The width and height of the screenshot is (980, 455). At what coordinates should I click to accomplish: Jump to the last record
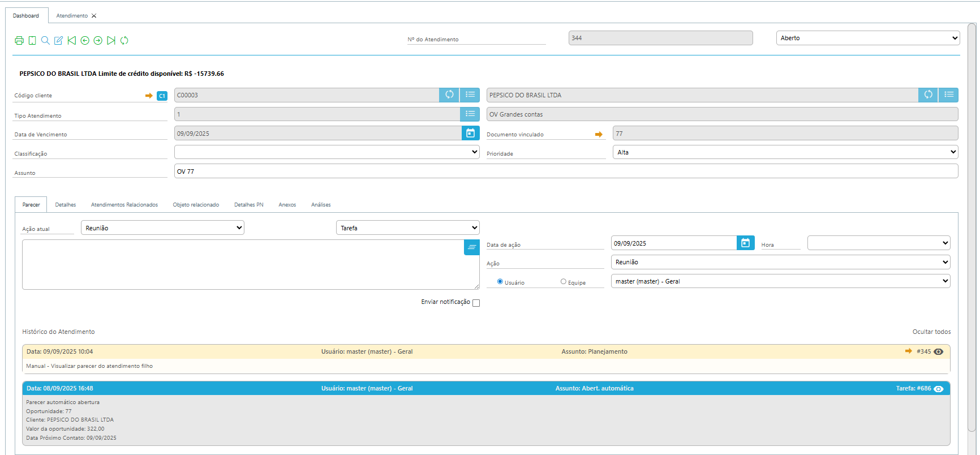pos(111,40)
